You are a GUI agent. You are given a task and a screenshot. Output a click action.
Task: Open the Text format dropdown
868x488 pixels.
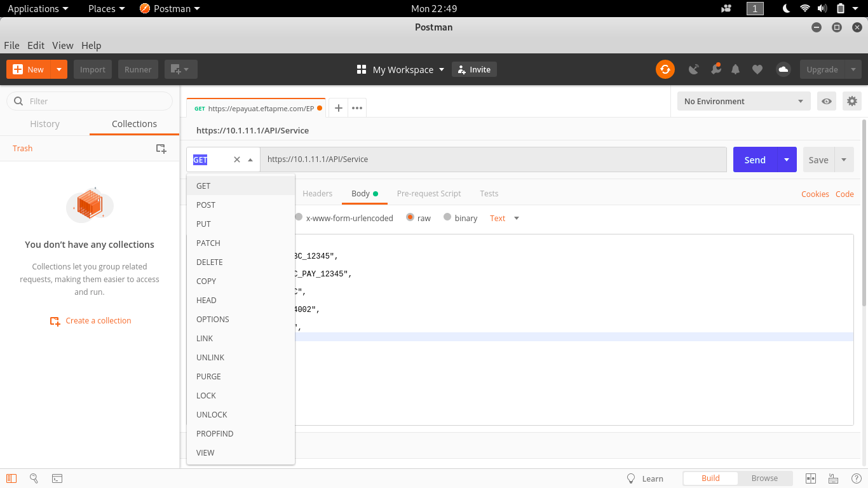click(505, 218)
